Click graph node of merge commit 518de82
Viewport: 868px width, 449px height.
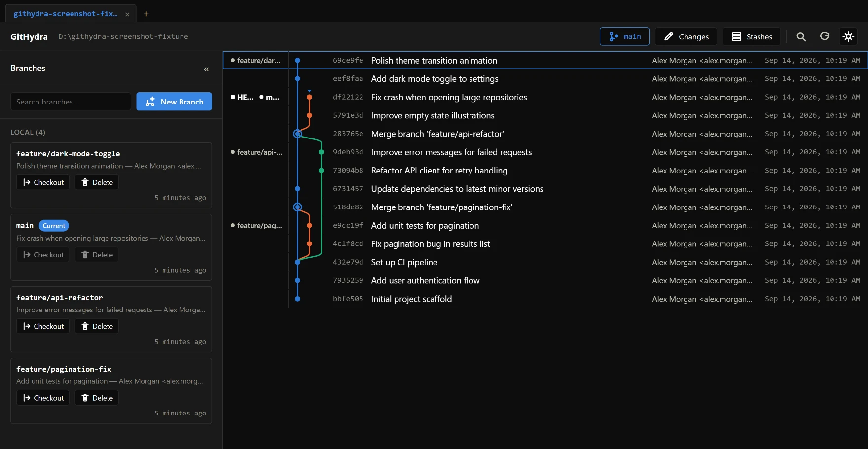click(x=297, y=207)
